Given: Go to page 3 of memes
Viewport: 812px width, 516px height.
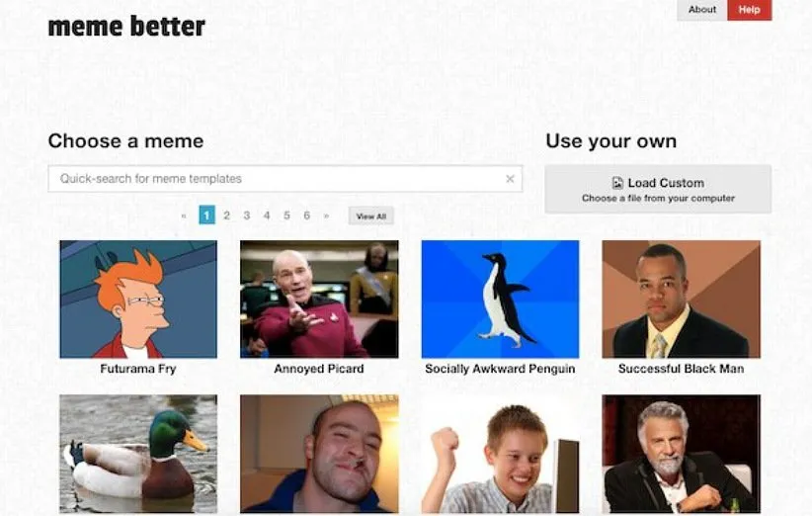Looking at the screenshot, I should coord(247,215).
